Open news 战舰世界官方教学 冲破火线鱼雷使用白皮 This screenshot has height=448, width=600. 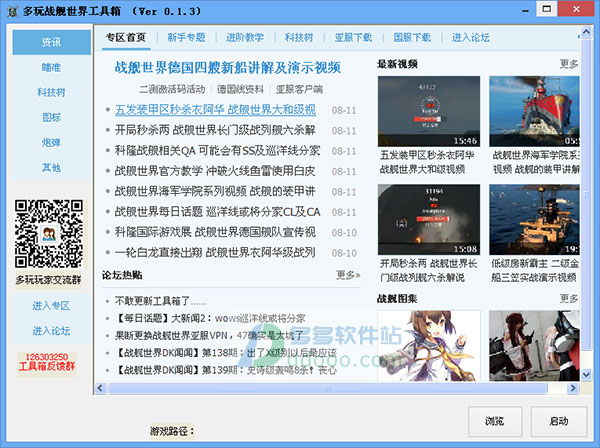[x=215, y=171]
